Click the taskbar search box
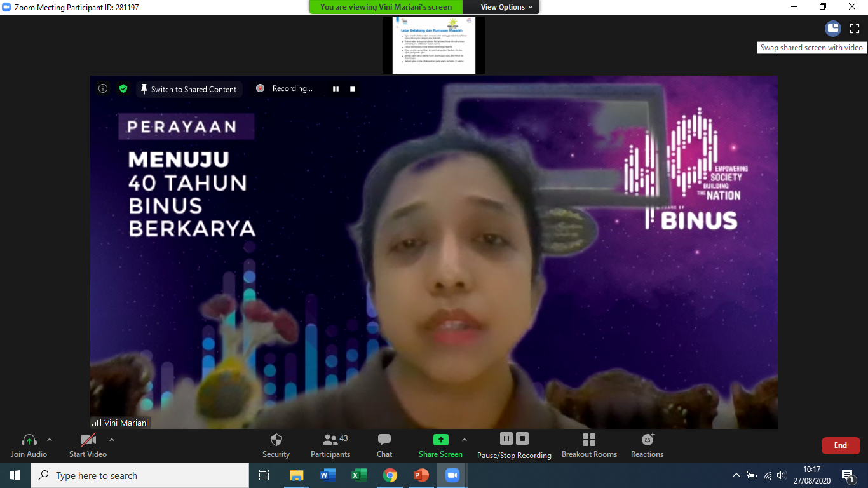 [x=140, y=475]
